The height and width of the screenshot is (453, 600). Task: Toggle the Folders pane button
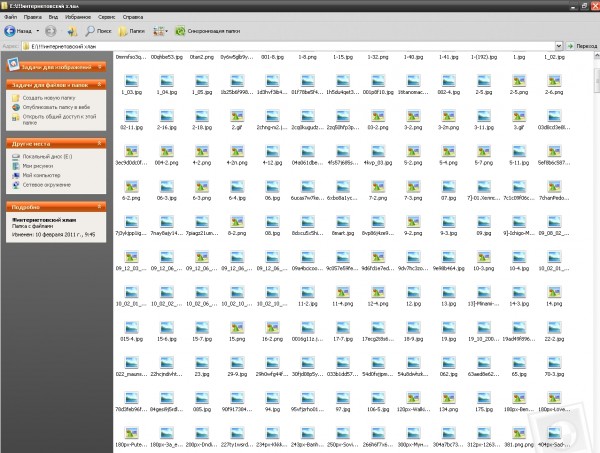pyautogui.click(x=131, y=31)
